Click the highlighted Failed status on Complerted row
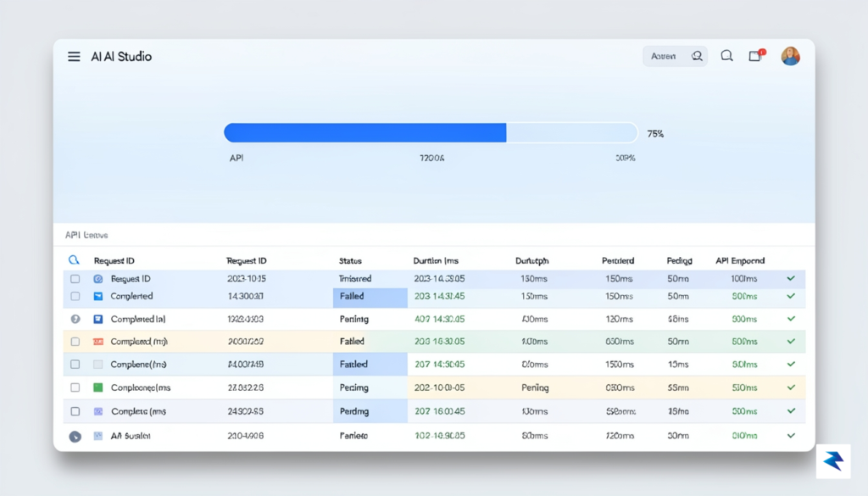 click(x=370, y=297)
